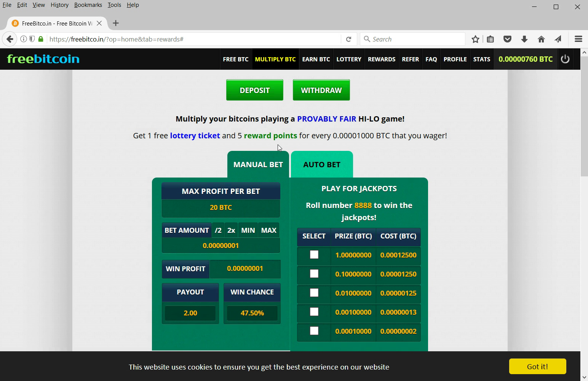Image resolution: width=588 pixels, height=381 pixels.
Task: Click the green WITHDRAW button
Action: (321, 90)
